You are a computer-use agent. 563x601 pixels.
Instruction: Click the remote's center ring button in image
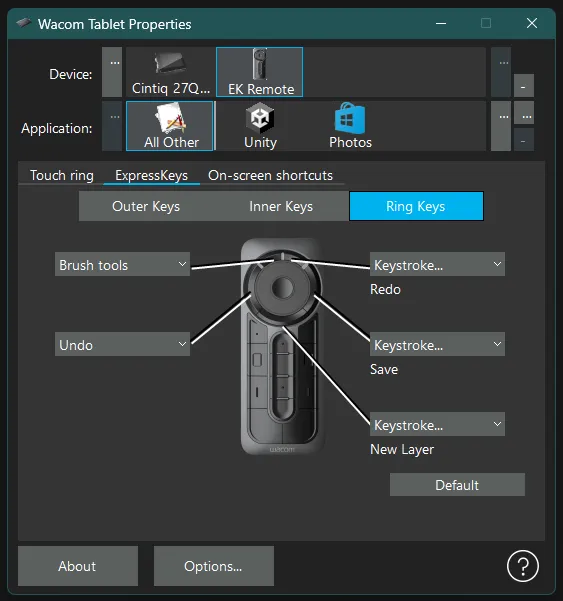coord(282,287)
